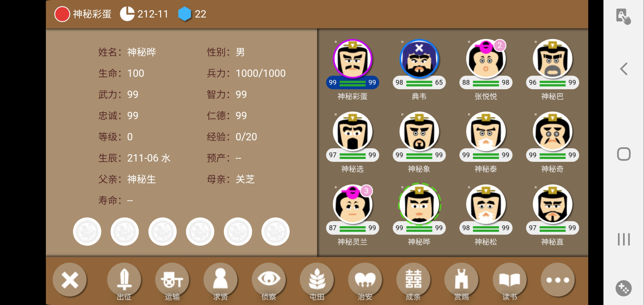Select character portrait 神秘巴

[x=552, y=59]
